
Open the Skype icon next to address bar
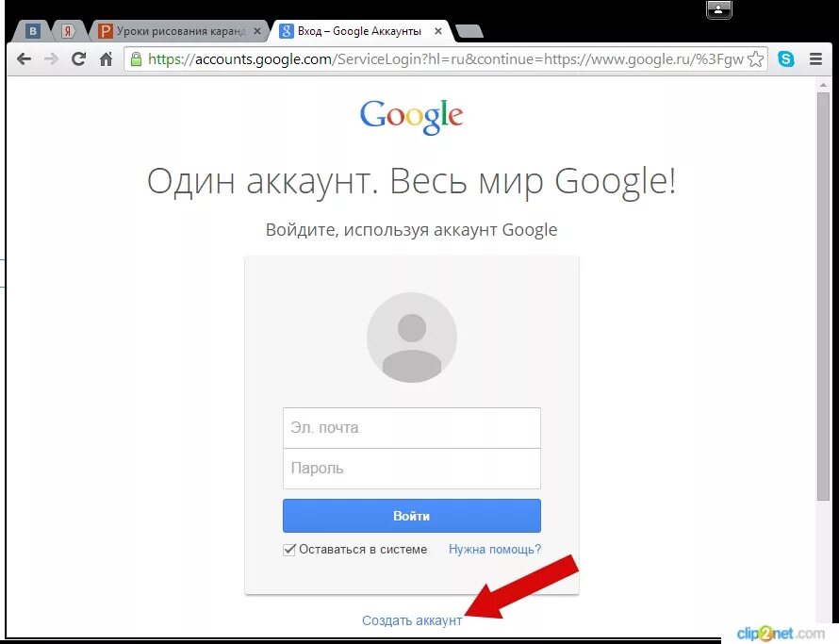(x=786, y=58)
